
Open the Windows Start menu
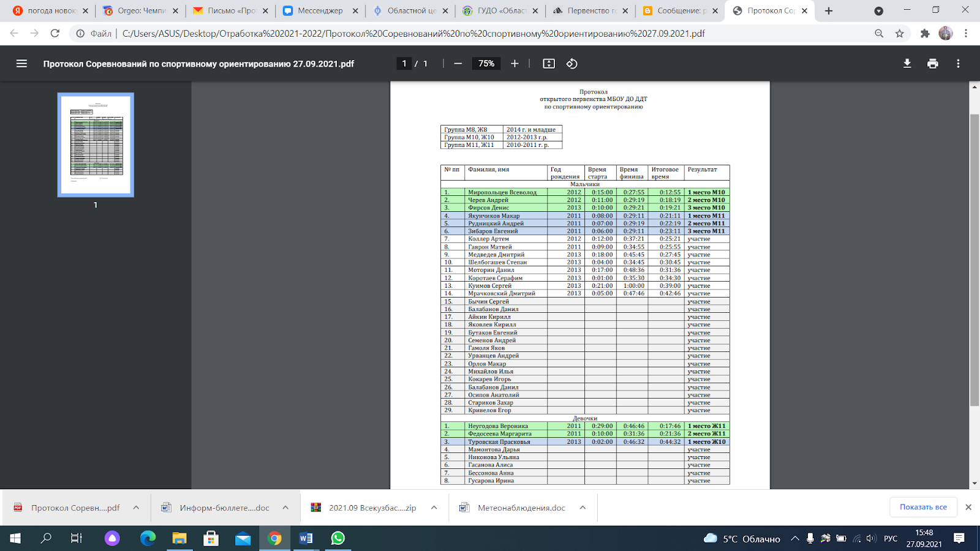tap(15, 539)
